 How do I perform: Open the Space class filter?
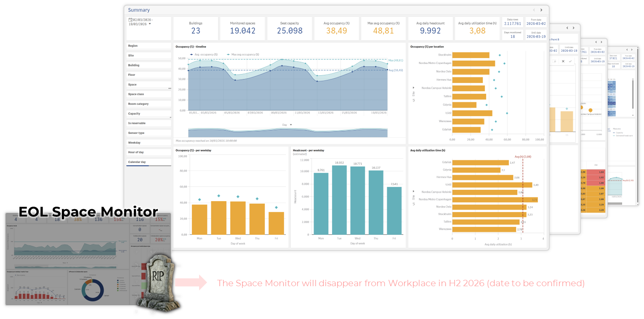click(x=149, y=94)
